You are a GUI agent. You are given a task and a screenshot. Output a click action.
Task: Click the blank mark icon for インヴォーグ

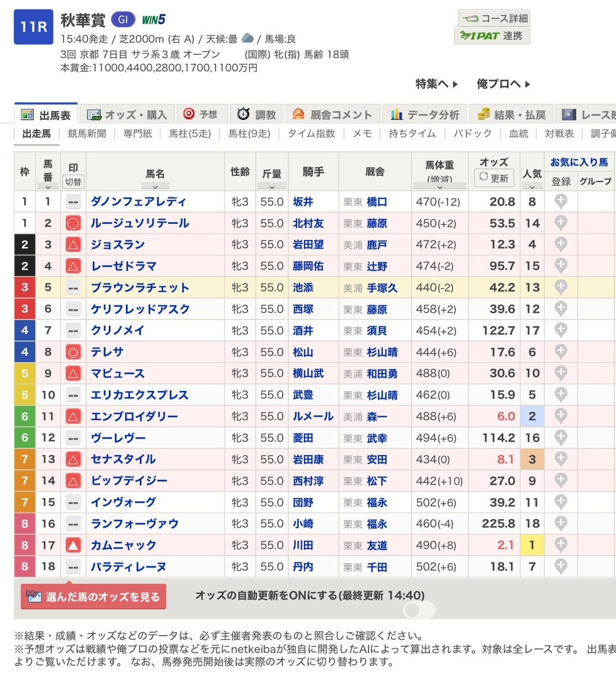tap(73, 502)
